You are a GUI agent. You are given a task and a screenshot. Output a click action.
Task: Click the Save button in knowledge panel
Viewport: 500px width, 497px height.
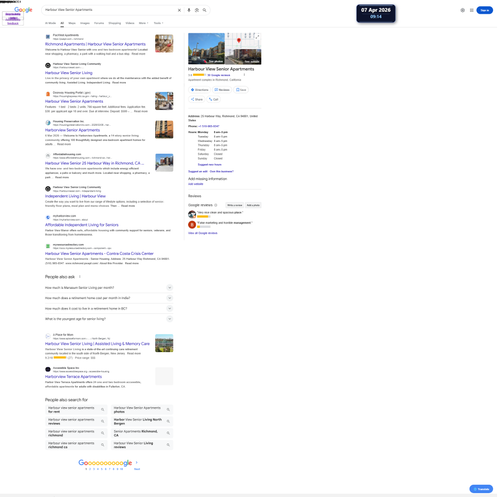241,90
